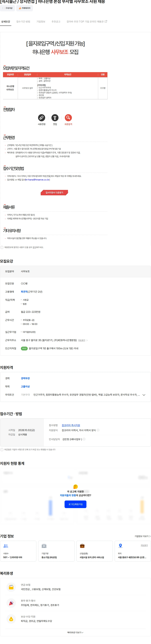Click the 휴무·휴가·행사 party icon
This screenshot has height=644, width=151.
(x=11, y=603)
